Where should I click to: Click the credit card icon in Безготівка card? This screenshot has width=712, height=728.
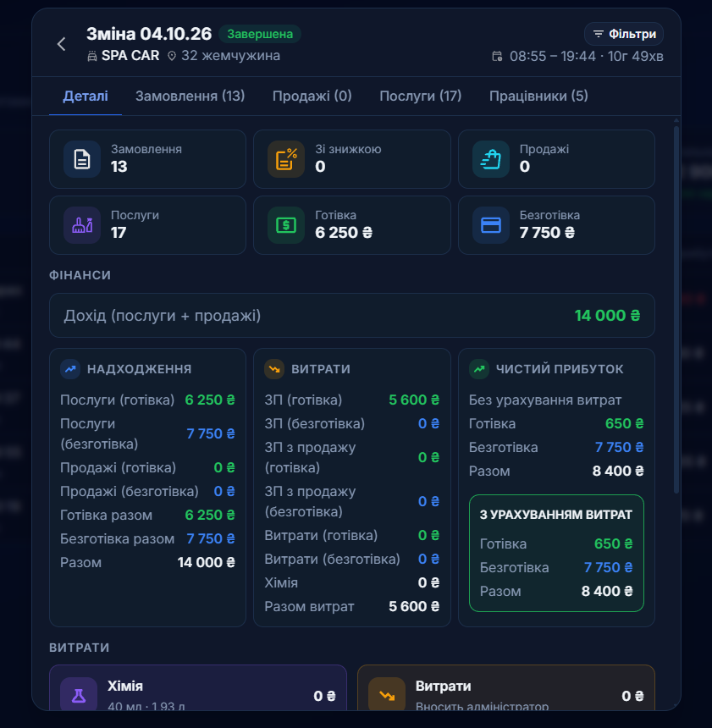click(x=491, y=225)
